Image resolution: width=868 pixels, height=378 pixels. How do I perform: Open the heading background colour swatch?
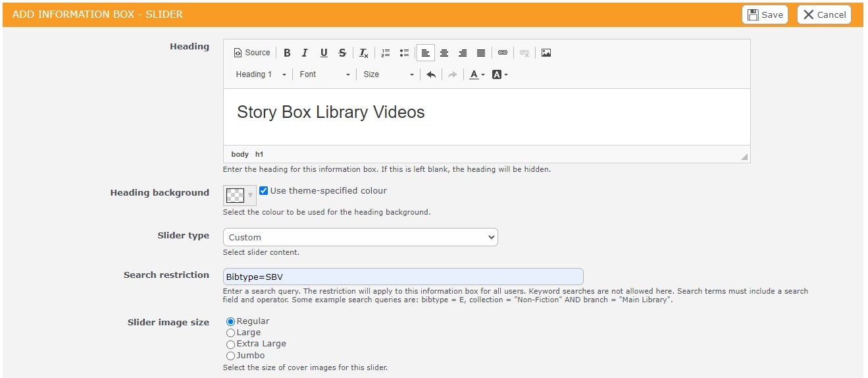pyautogui.click(x=240, y=195)
